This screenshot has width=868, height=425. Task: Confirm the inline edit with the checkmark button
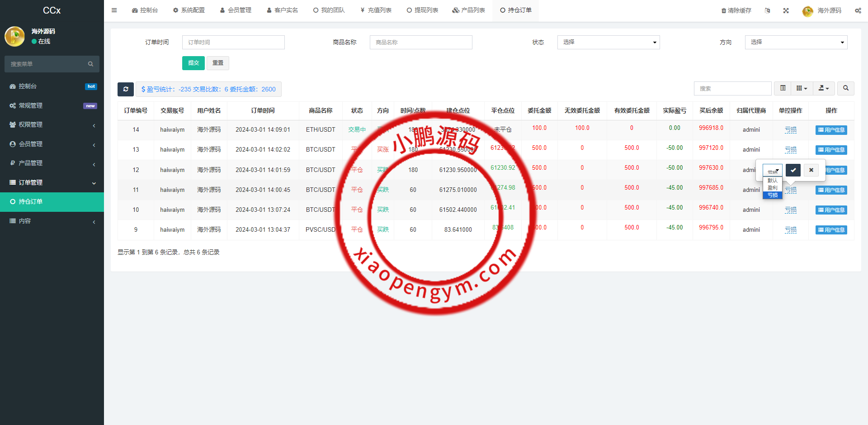tap(793, 170)
